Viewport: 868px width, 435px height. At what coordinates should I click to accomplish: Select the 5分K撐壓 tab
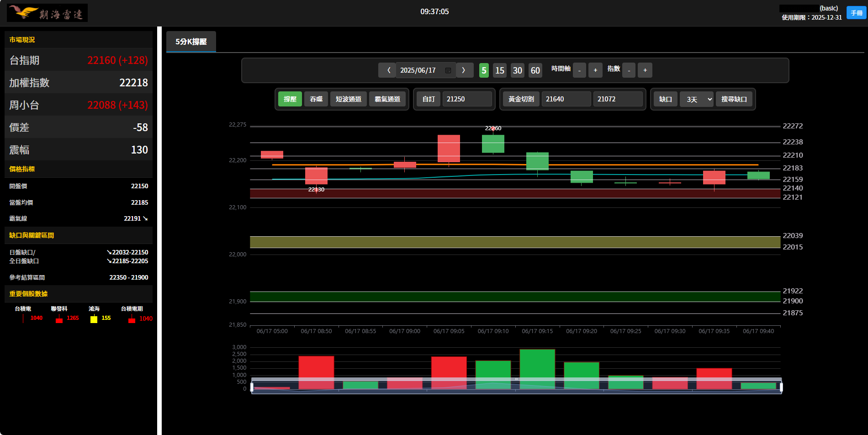tap(191, 42)
